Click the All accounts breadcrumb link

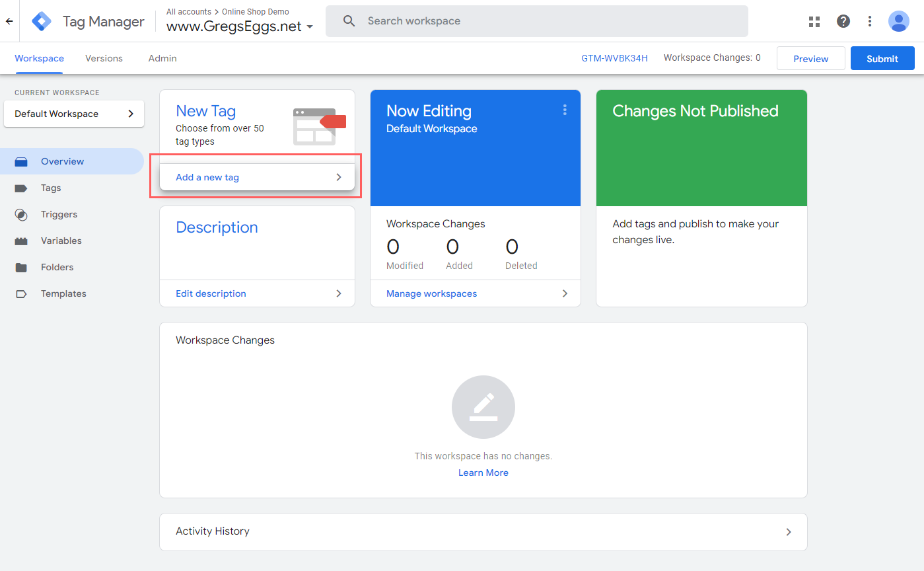tap(189, 12)
